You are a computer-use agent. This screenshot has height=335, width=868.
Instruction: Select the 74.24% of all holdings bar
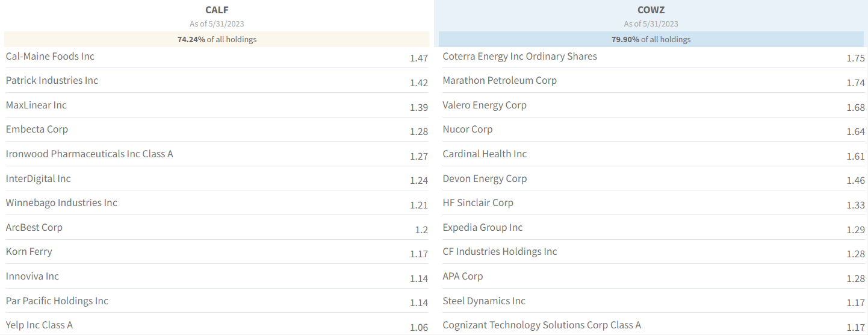(x=217, y=39)
